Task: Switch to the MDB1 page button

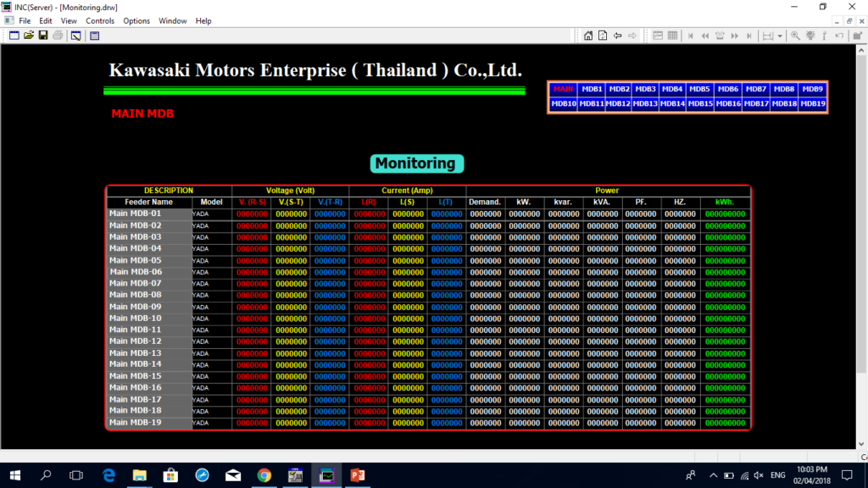Action: tap(591, 89)
